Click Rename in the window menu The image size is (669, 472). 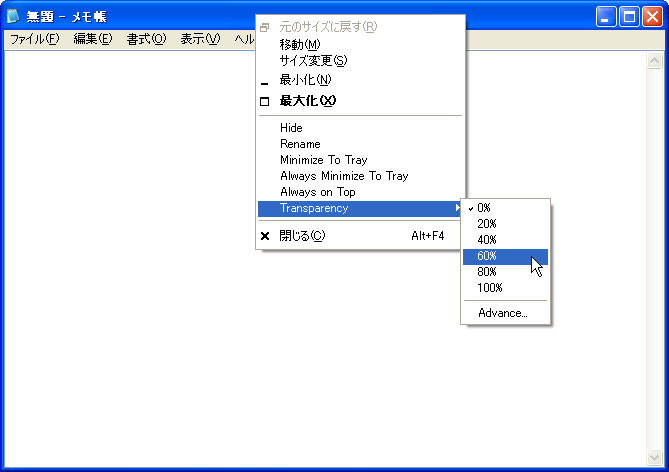[360, 144]
